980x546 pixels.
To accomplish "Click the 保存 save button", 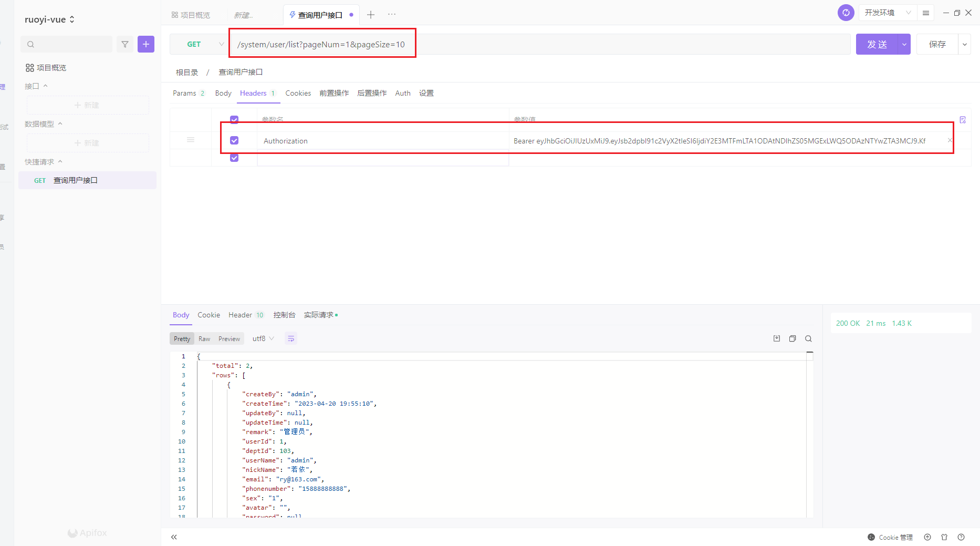I will point(937,45).
